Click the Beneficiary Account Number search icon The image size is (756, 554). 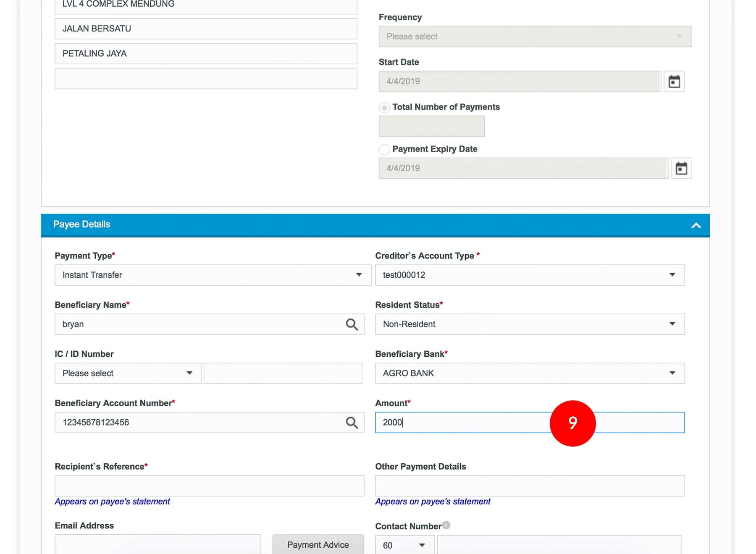pyautogui.click(x=352, y=423)
